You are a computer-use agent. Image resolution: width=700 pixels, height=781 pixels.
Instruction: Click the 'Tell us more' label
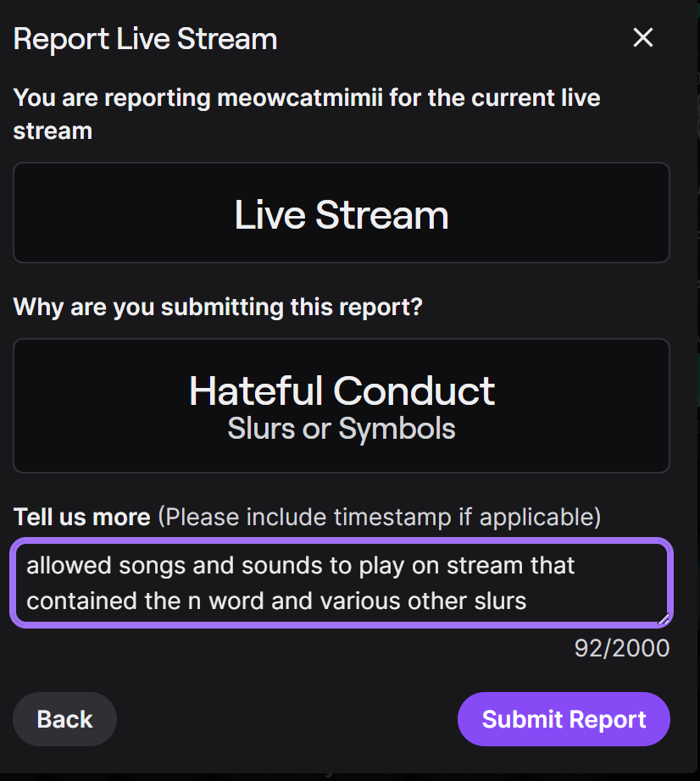[81, 516]
